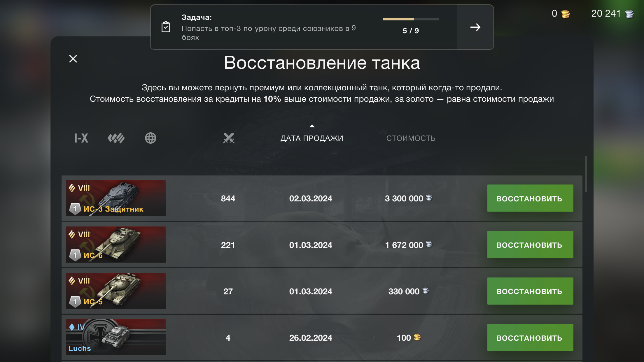The image size is (644, 362).
Task: Open task details with arrow button
Action: click(x=475, y=27)
